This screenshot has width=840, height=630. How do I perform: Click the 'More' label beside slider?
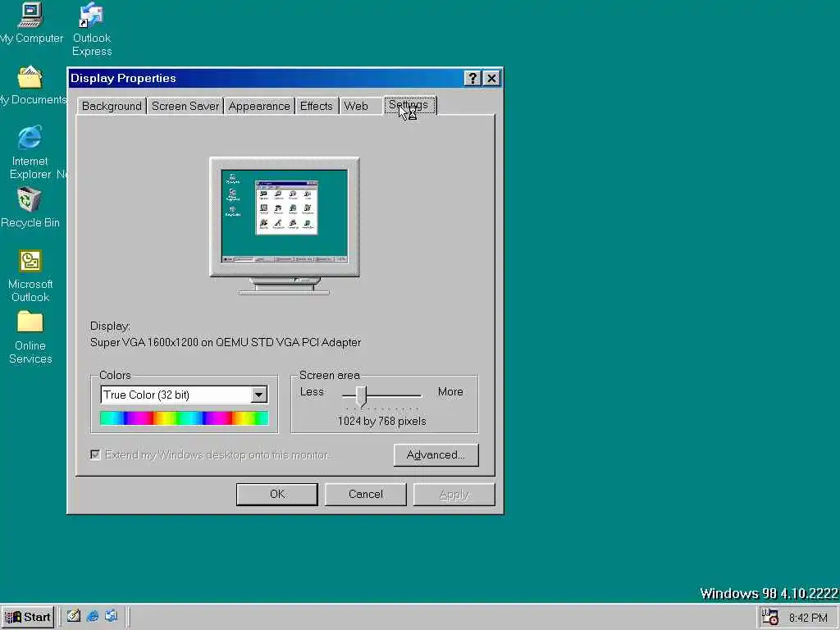(x=450, y=391)
